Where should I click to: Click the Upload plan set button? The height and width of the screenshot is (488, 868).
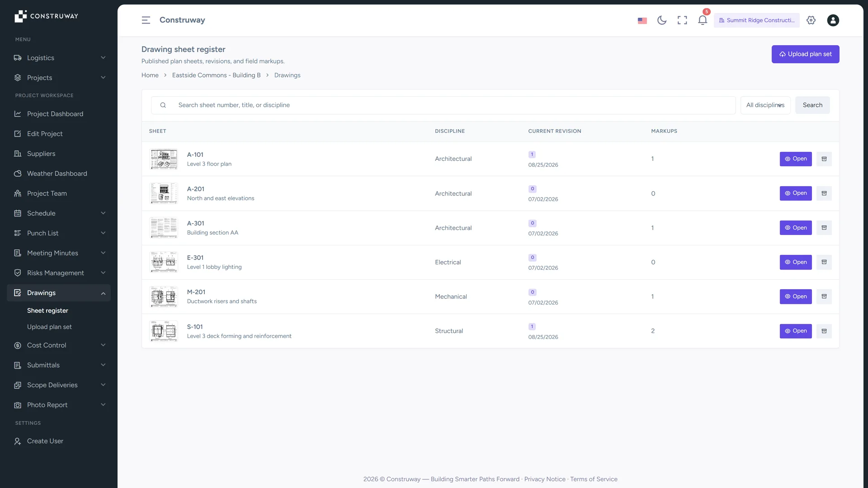pyautogui.click(x=805, y=54)
